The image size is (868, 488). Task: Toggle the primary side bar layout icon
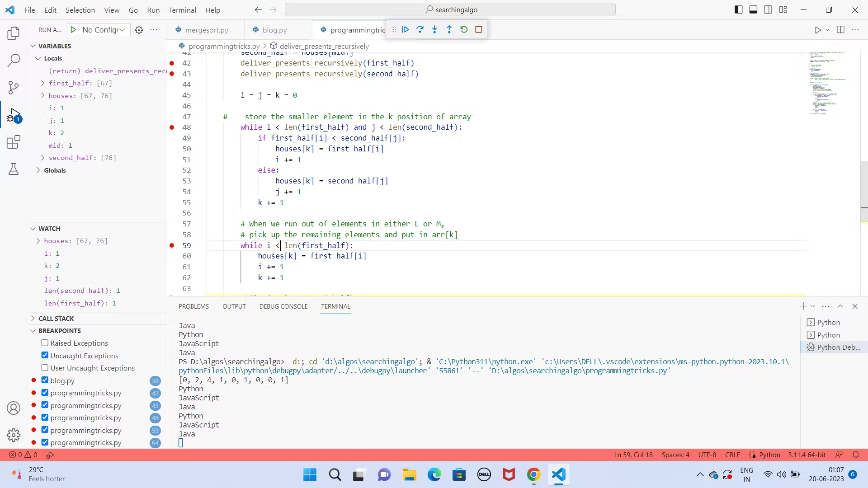point(739,9)
